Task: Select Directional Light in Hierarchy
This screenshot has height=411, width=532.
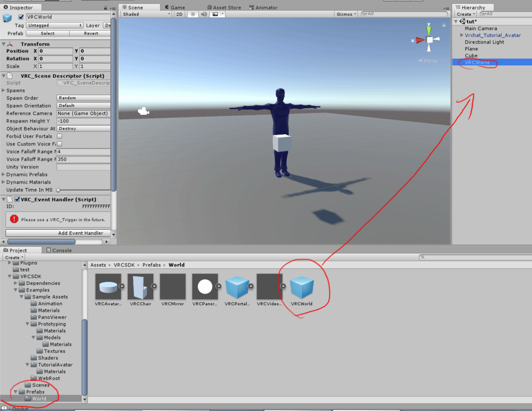Action: tap(484, 42)
